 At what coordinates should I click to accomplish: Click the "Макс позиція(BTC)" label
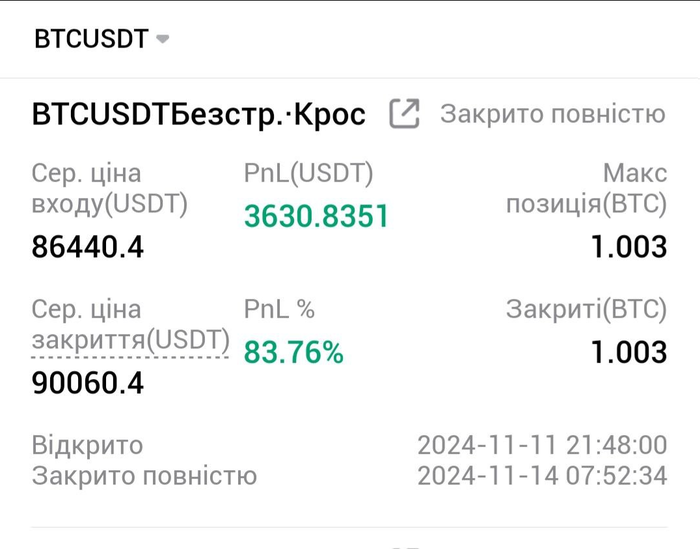click(x=586, y=189)
